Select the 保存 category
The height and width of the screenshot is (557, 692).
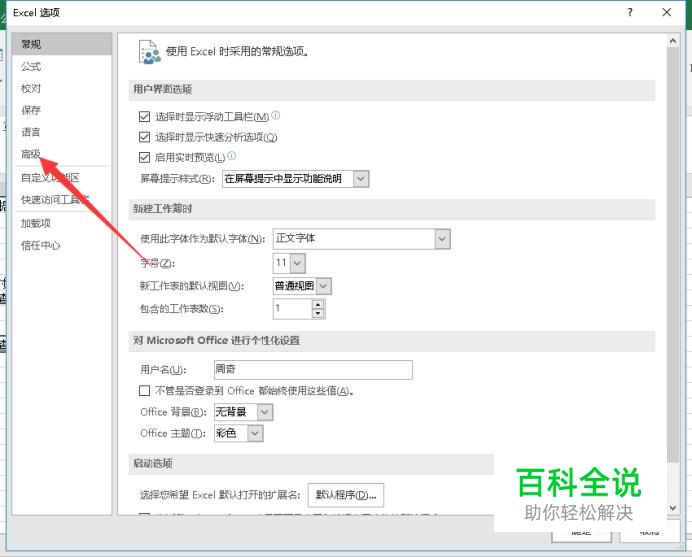pyautogui.click(x=62, y=110)
